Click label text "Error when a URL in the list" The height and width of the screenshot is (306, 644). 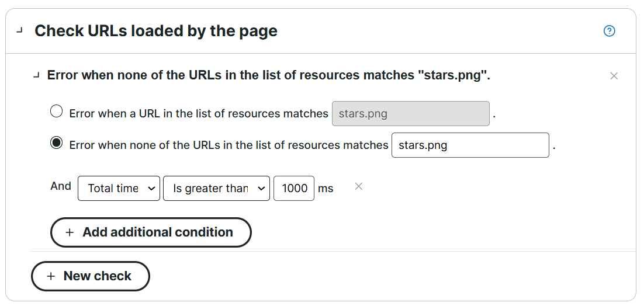[x=199, y=114]
